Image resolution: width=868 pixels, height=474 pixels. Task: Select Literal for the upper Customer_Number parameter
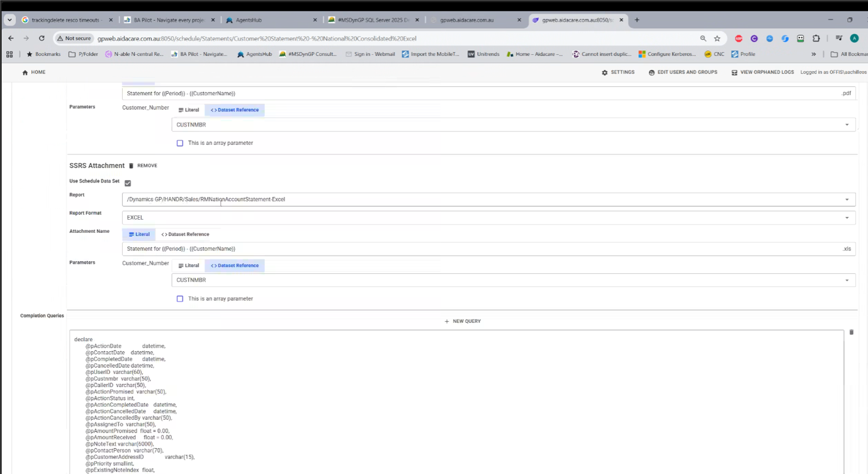coord(189,110)
